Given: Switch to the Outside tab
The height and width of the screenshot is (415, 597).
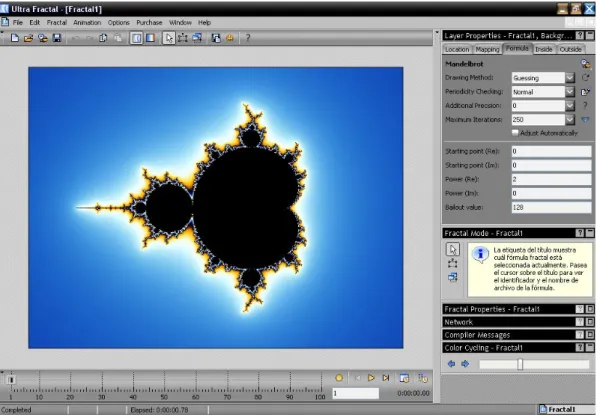Looking at the screenshot, I should point(570,49).
